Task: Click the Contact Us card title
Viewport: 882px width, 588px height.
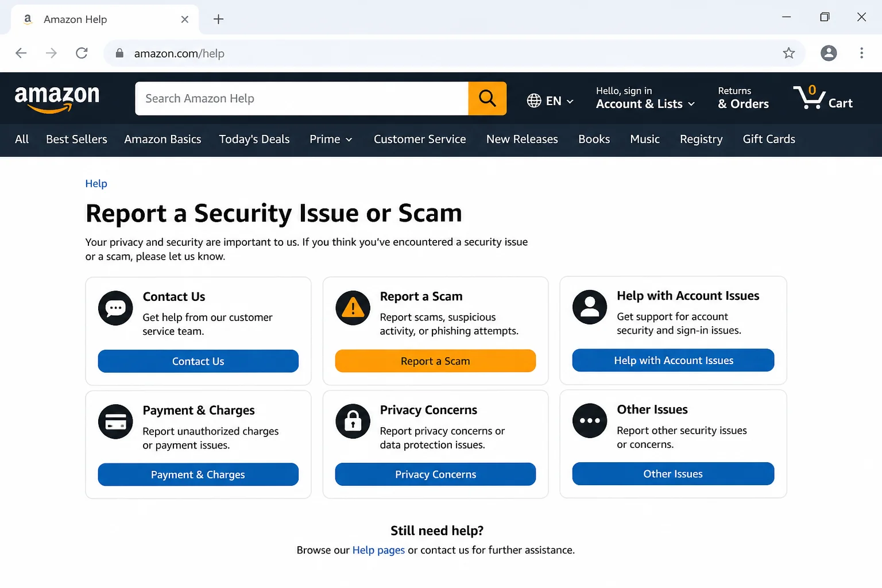Action: pyautogui.click(x=174, y=297)
